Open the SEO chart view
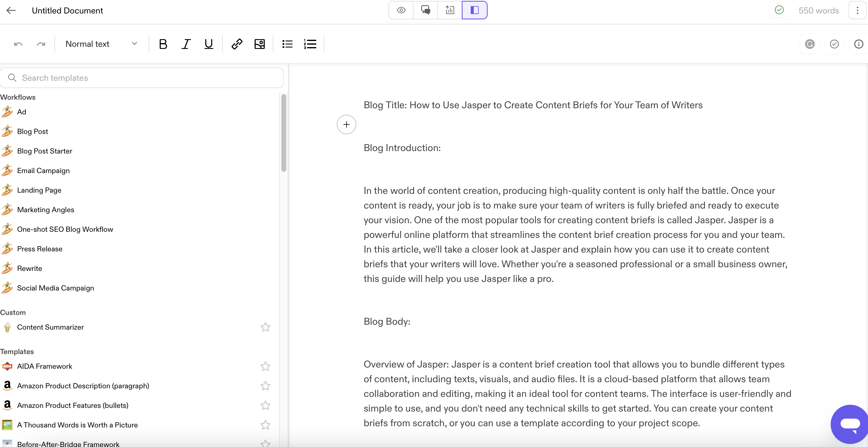This screenshot has width=868, height=447. point(450,10)
